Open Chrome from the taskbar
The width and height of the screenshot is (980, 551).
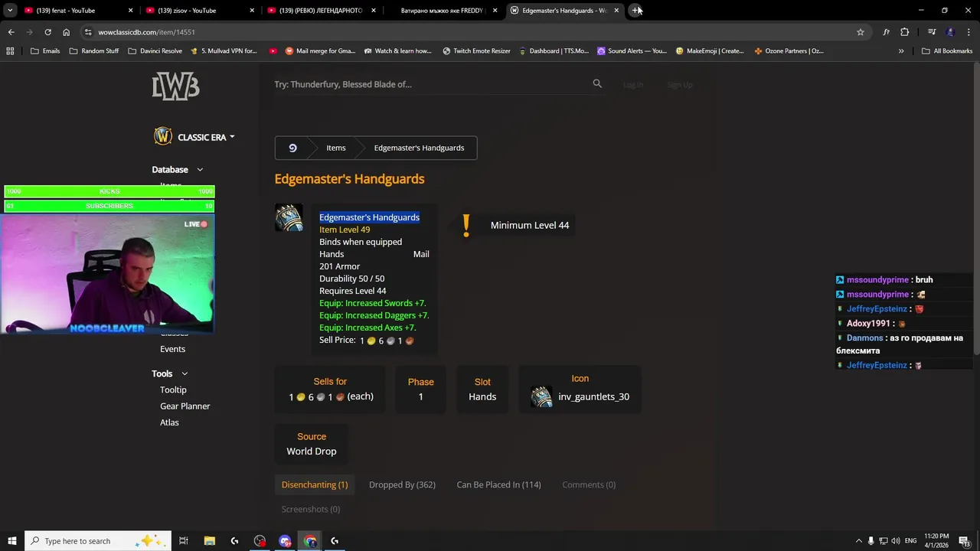tap(310, 540)
